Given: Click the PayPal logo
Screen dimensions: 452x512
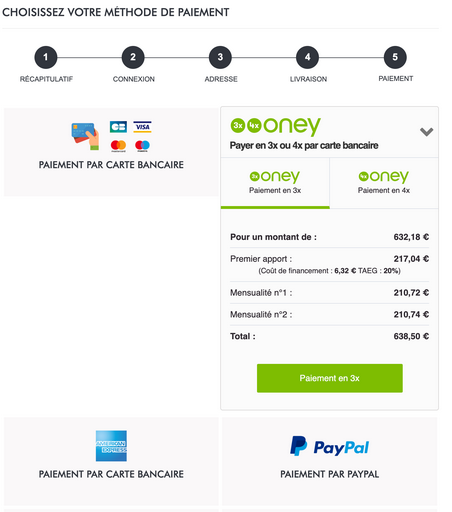Looking at the screenshot, I should tap(329, 447).
